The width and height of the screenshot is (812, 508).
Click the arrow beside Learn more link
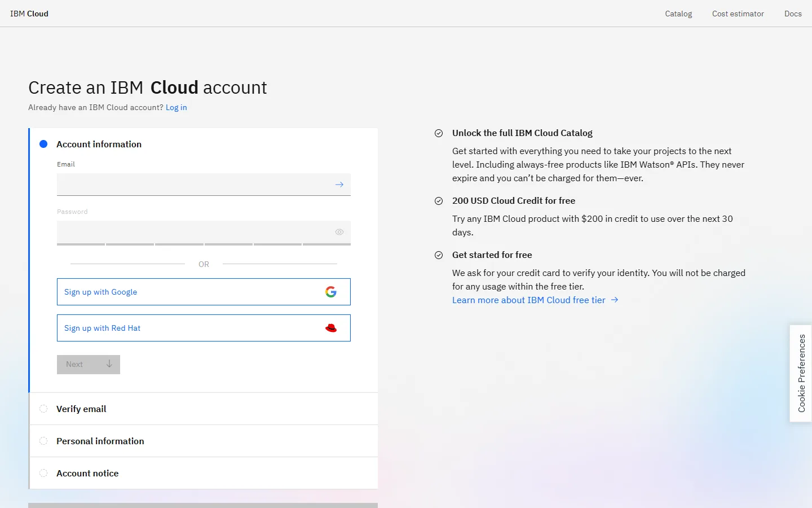click(615, 300)
